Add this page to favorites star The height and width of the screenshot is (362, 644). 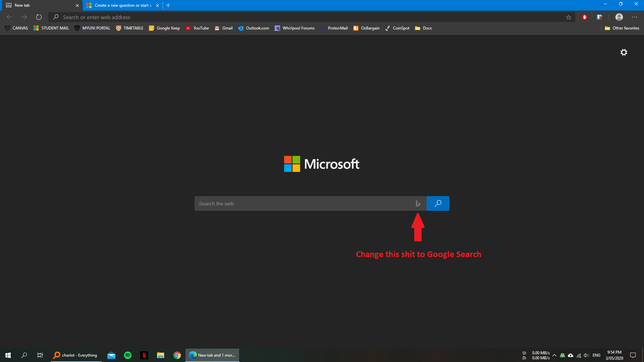click(569, 17)
